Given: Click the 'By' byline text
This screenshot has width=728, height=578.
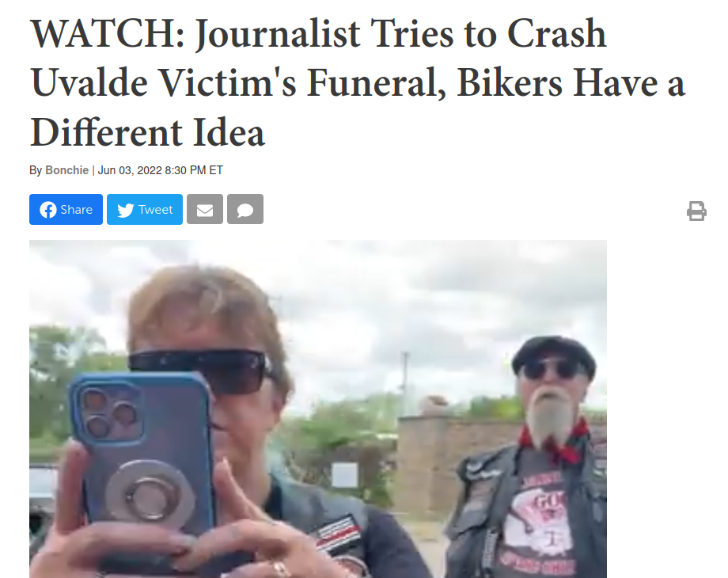Looking at the screenshot, I should click(x=36, y=170).
